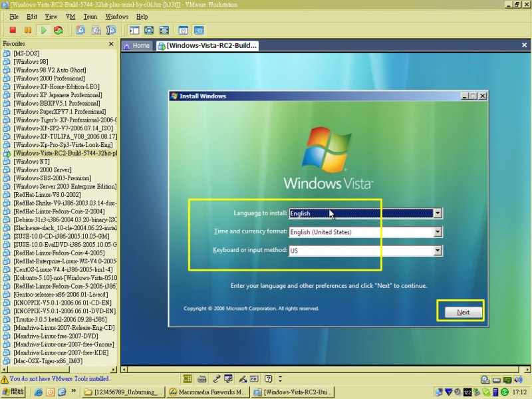Click the Windows-Vista-RC2 taskbar button
Image resolution: width=532 pixels, height=399 pixels.
pos(293,392)
